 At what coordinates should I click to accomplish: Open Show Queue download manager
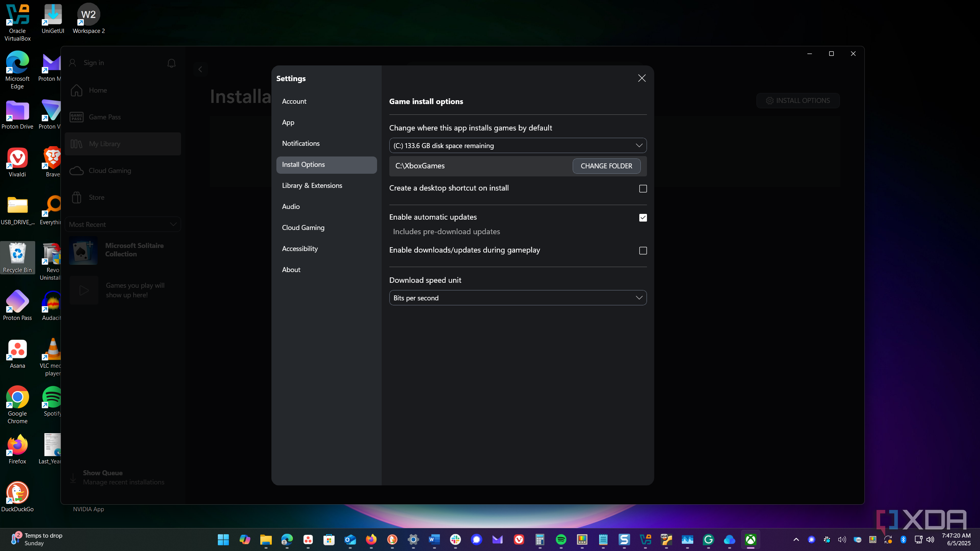[123, 478]
